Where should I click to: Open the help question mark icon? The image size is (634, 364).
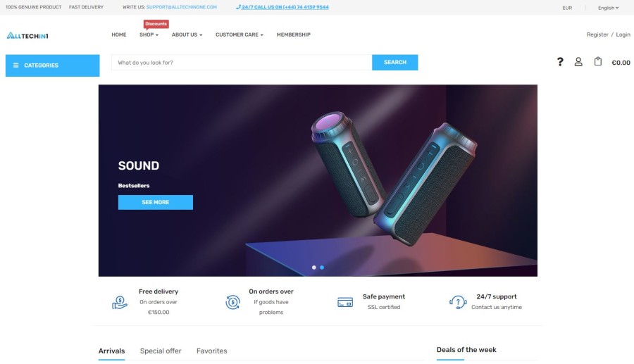pyautogui.click(x=560, y=62)
